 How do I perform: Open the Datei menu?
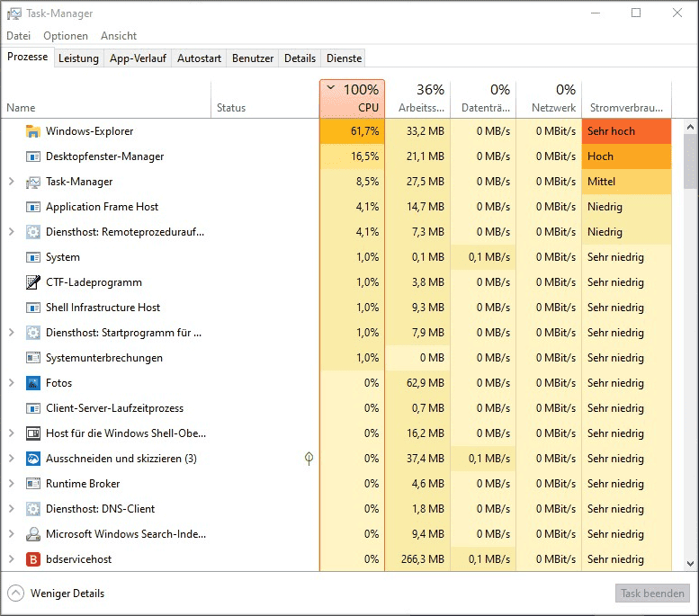tap(19, 36)
